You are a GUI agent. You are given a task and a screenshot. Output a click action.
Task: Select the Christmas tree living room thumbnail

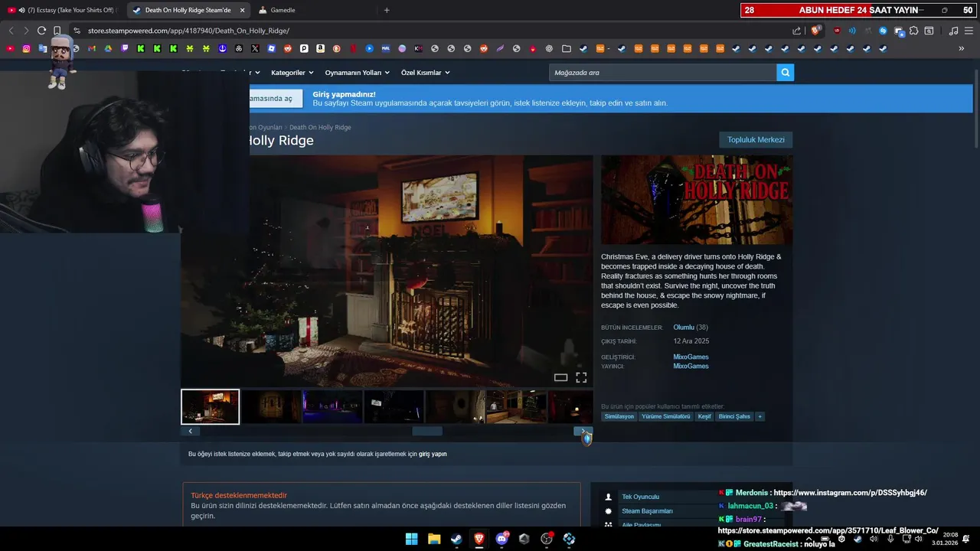pos(516,406)
